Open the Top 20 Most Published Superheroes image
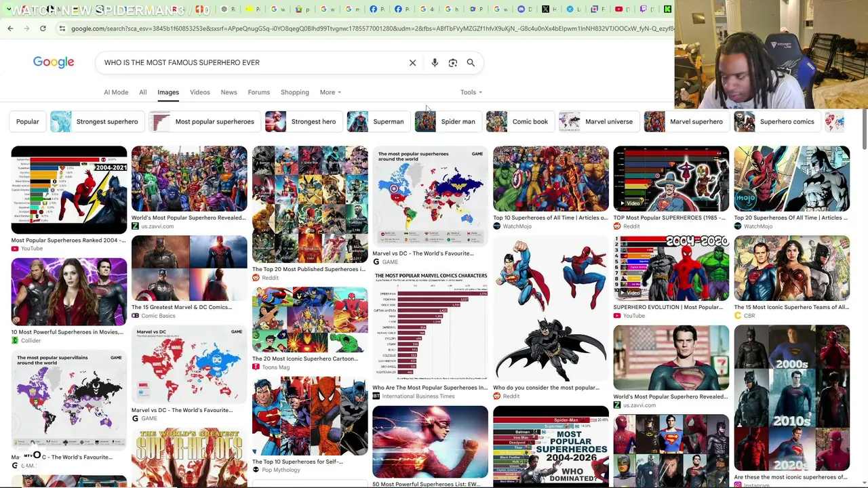The width and height of the screenshot is (868, 488). [310, 204]
